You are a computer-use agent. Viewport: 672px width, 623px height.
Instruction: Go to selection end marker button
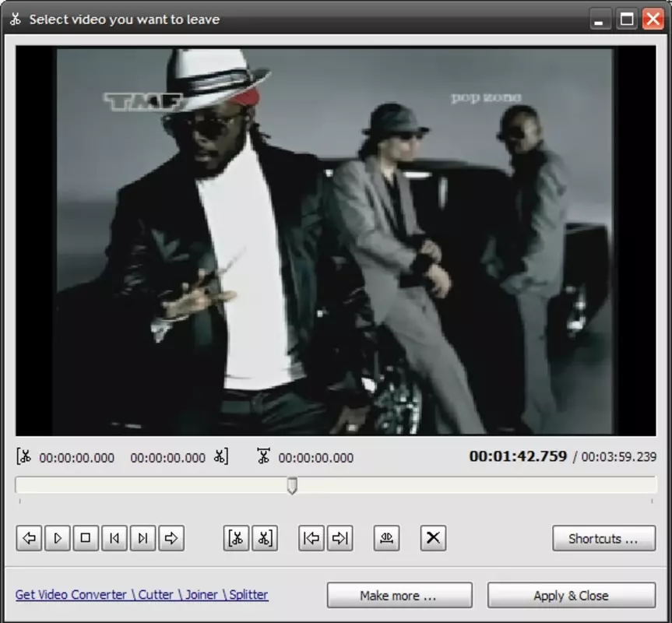(340, 538)
